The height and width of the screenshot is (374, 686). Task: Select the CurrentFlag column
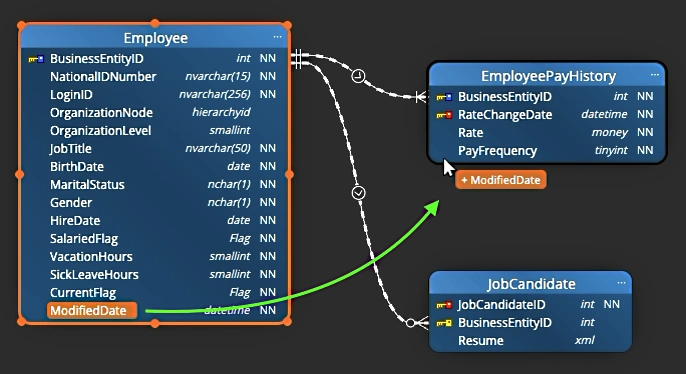click(x=83, y=292)
